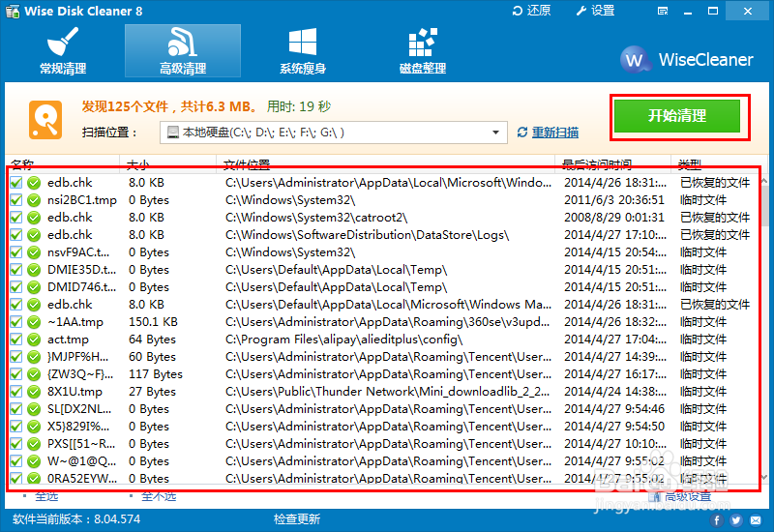Toggle SL[DX2NL... checkbox
The image size is (774, 532).
pos(15,409)
